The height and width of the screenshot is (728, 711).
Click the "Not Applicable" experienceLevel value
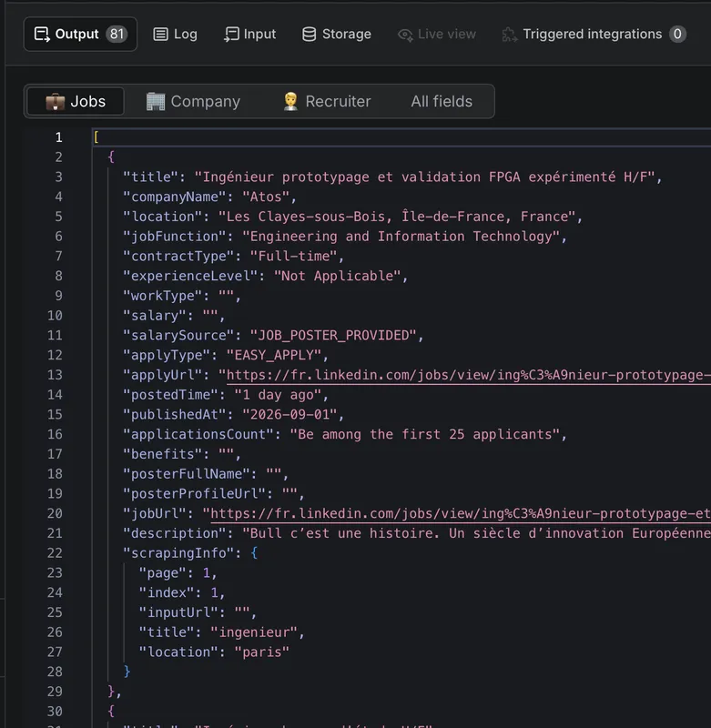[338, 277]
